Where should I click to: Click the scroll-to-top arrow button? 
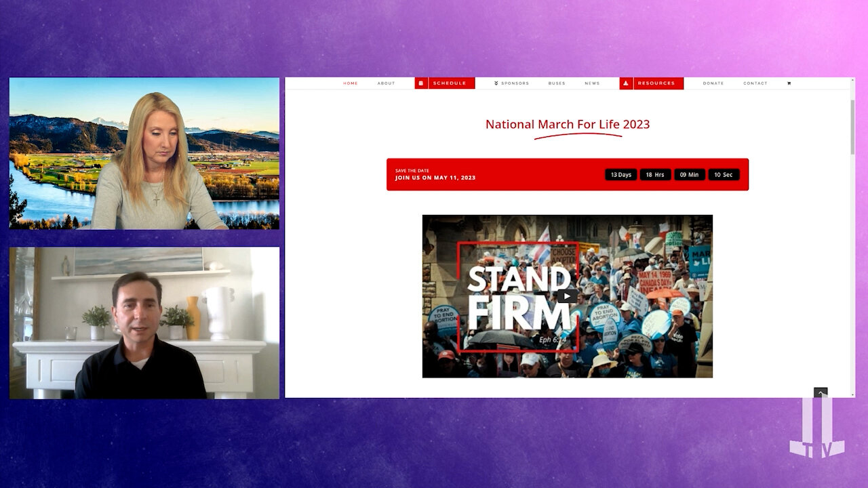tap(821, 392)
